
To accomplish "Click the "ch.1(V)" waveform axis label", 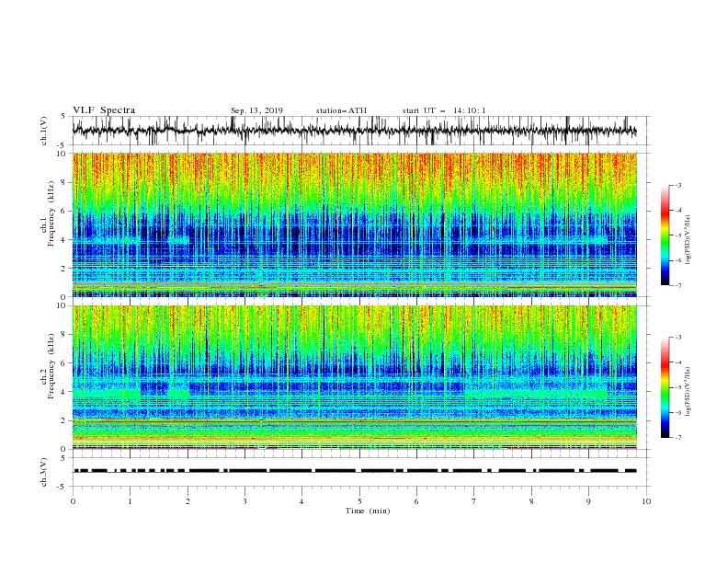I will click(44, 131).
